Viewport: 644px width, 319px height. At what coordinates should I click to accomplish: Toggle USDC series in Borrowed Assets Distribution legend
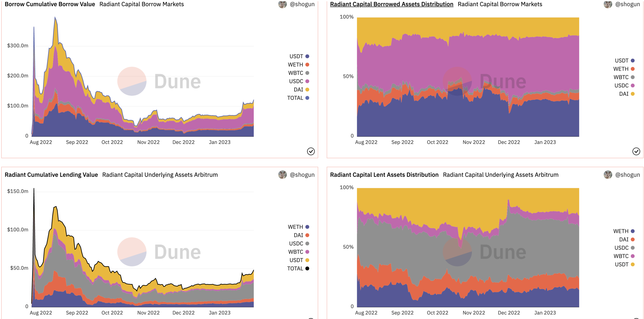[x=624, y=86]
